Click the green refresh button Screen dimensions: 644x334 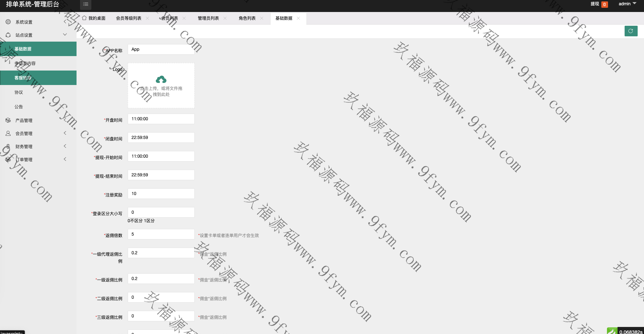(631, 31)
